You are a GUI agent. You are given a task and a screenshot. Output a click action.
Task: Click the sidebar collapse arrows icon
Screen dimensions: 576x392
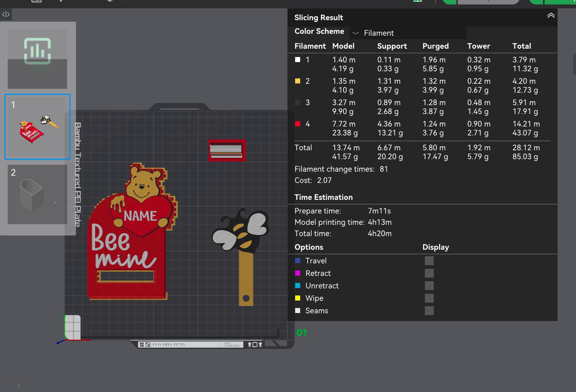[6, 14]
